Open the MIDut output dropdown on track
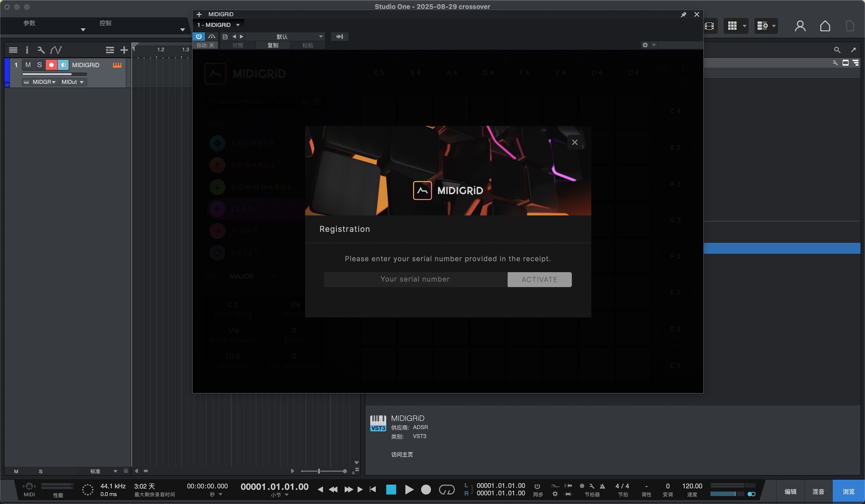 pos(73,82)
